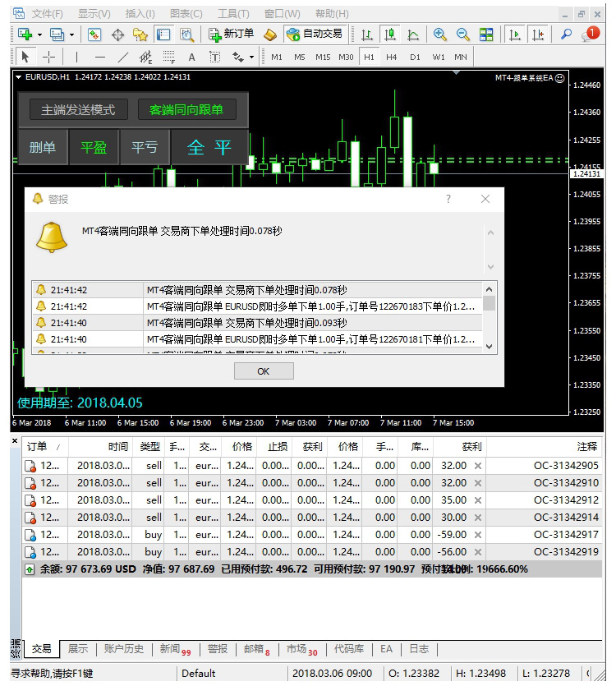
Task: Show the Market Watch window icon
Action: [94, 35]
